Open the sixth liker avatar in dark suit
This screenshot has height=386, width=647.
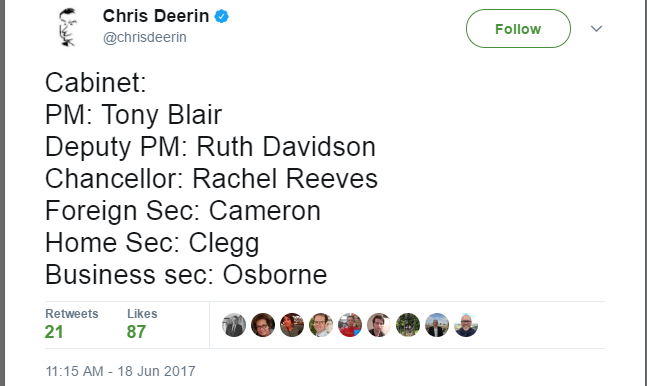point(379,325)
